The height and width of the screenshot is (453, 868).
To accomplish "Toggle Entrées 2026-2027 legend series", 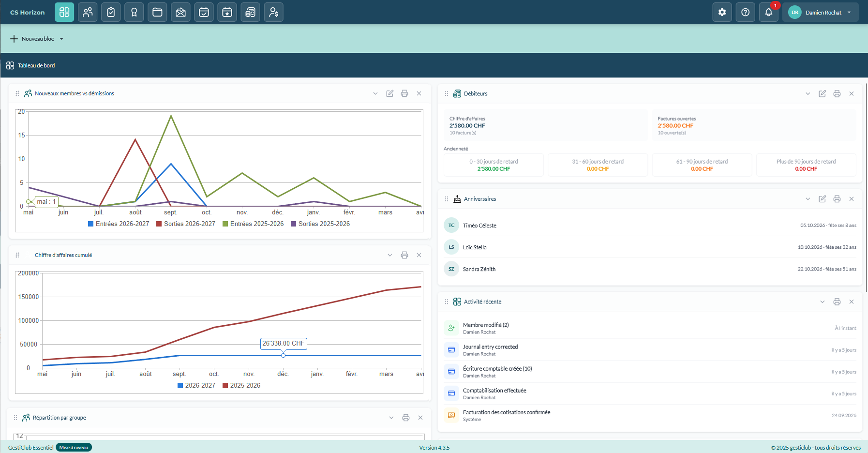I will point(119,224).
